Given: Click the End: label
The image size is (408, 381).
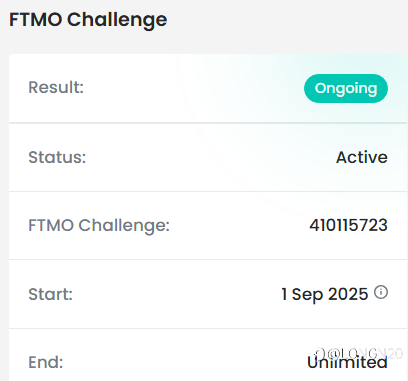Looking at the screenshot, I should point(46,362).
